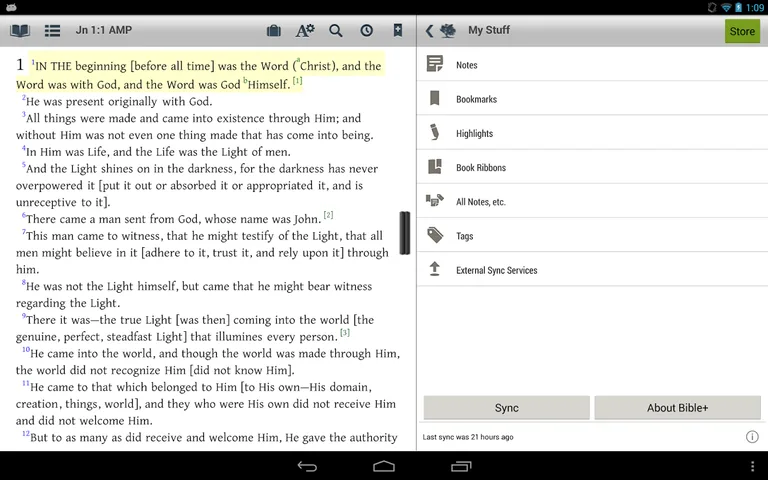Select verse 10 'He came into the world'
This screenshot has width=768, height=480.
tap(208, 361)
